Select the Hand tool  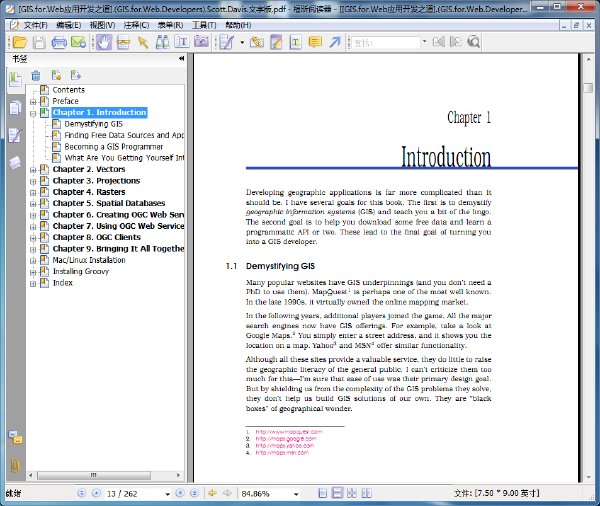click(104, 42)
